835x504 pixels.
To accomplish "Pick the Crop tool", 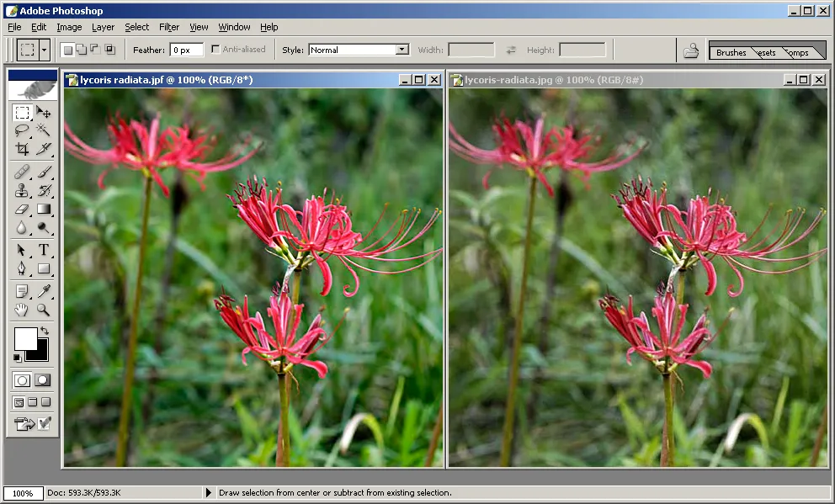I will tap(22, 149).
